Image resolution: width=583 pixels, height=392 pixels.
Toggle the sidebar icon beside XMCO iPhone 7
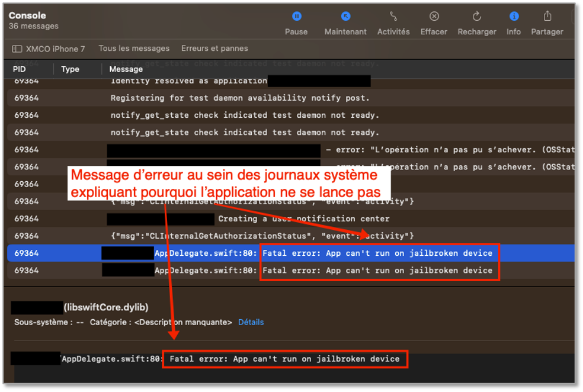click(x=17, y=49)
